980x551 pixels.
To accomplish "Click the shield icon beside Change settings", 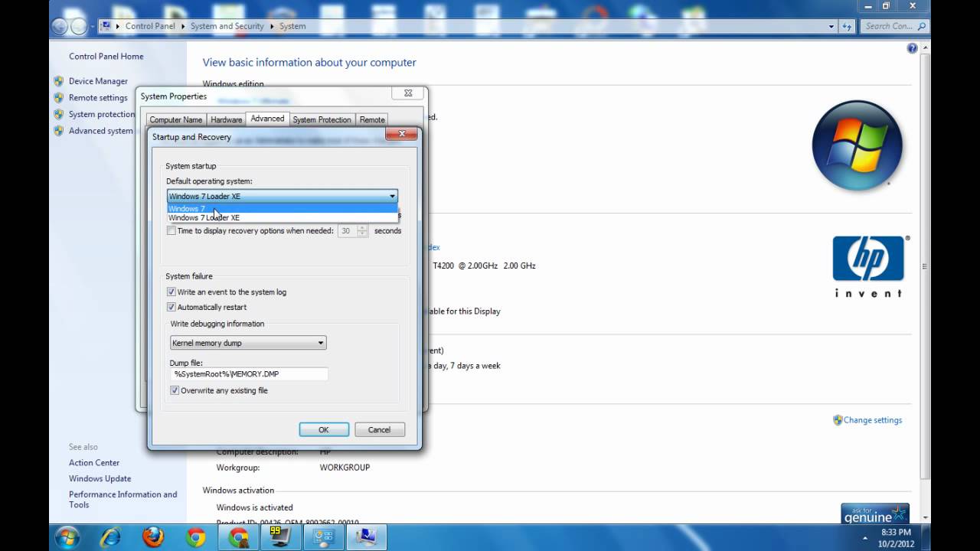I will pyautogui.click(x=838, y=420).
